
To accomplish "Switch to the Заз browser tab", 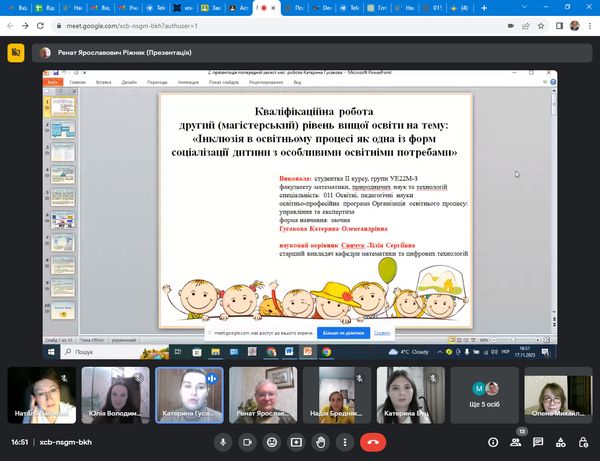I will pos(212,7).
